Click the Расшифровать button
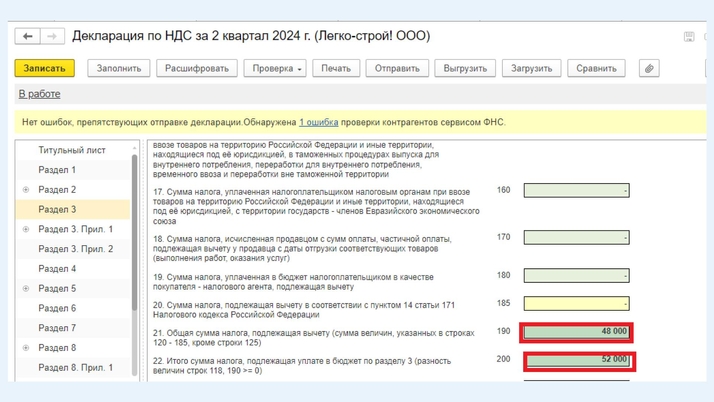 coord(197,68)
